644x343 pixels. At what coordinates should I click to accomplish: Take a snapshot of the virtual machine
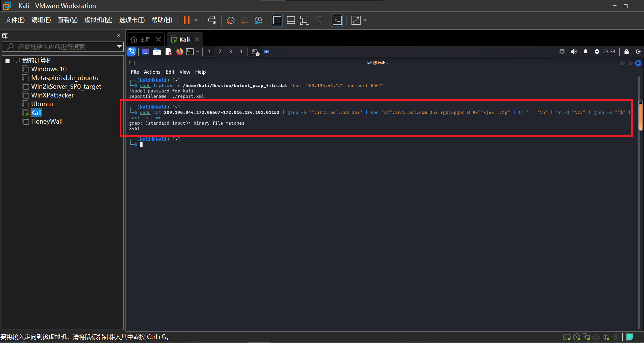click(x=231, y=20)
